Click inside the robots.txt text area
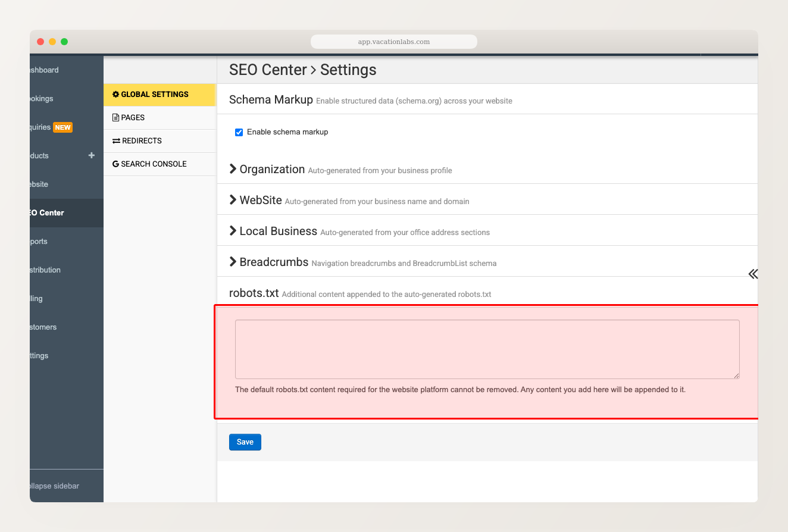The width and height of the screenshot is (788, 532). coord(487,349)
